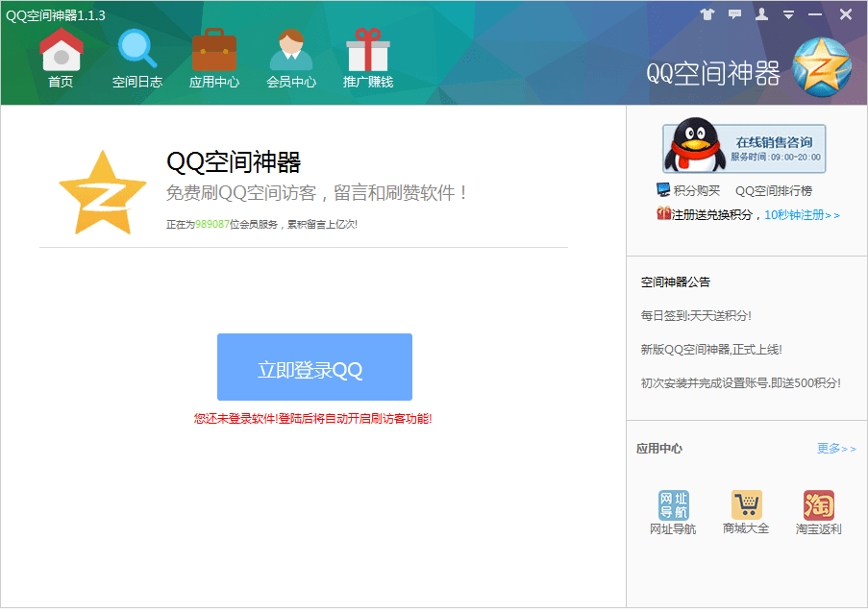Click the 商城大全 shopping cart icon
Image resolution: width=868 pixels, height=613 pixels.
(746, 506)
